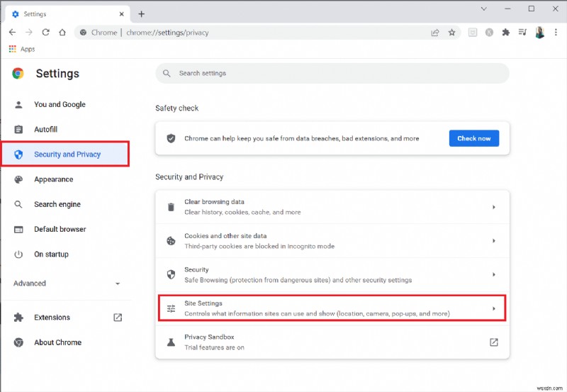Click the Safety check heading
The width and height of the screenshot is (567, 392).
176,108
